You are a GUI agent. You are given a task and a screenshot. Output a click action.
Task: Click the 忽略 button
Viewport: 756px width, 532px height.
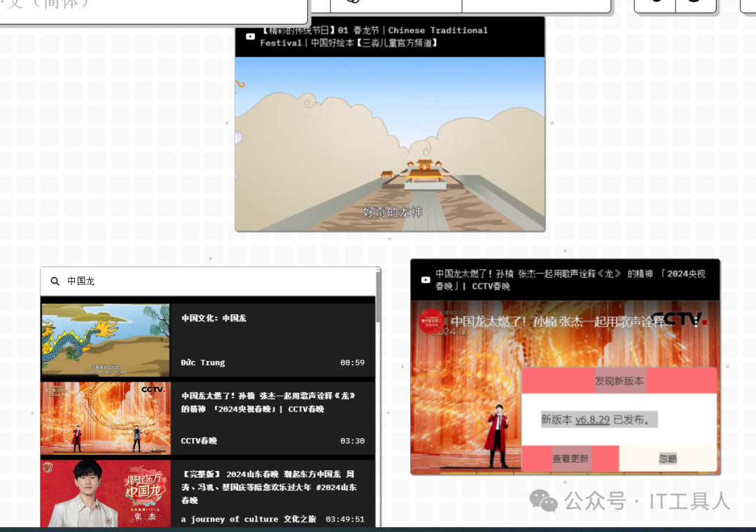(x=668, y=458)
